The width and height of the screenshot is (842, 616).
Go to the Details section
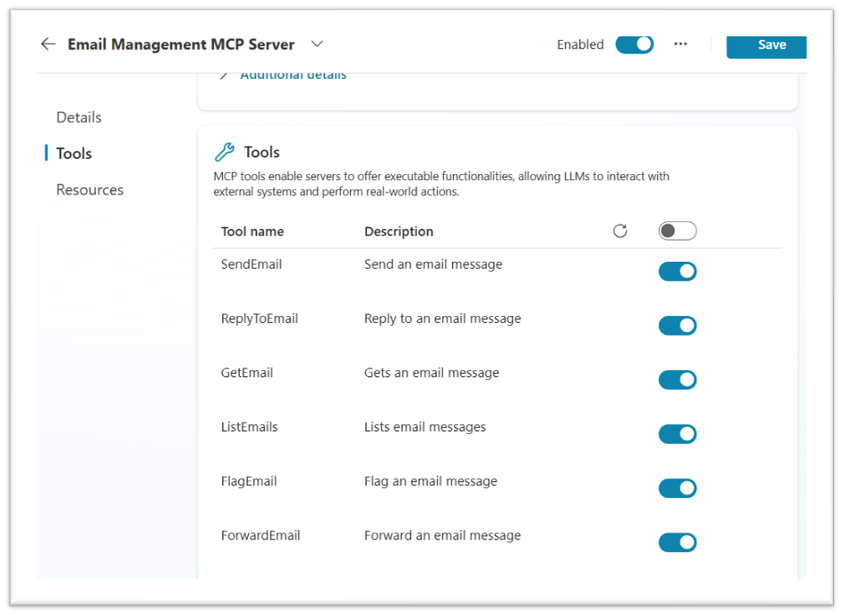click(x=79, y=117)
